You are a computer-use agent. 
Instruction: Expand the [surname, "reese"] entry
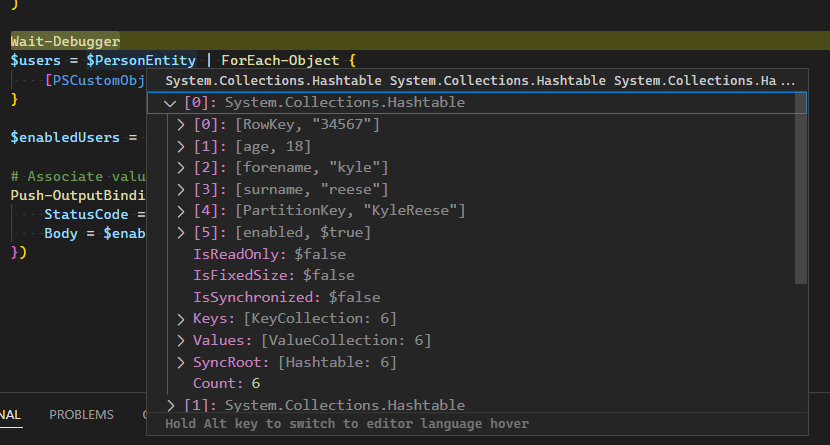[181, 189]
